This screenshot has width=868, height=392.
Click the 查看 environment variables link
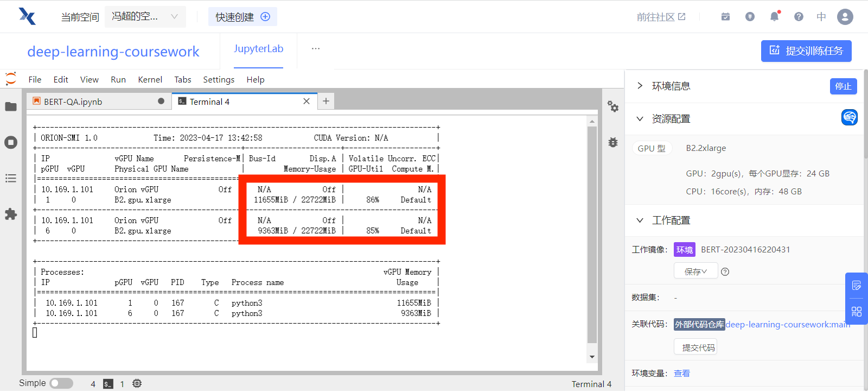pos(682,374)
